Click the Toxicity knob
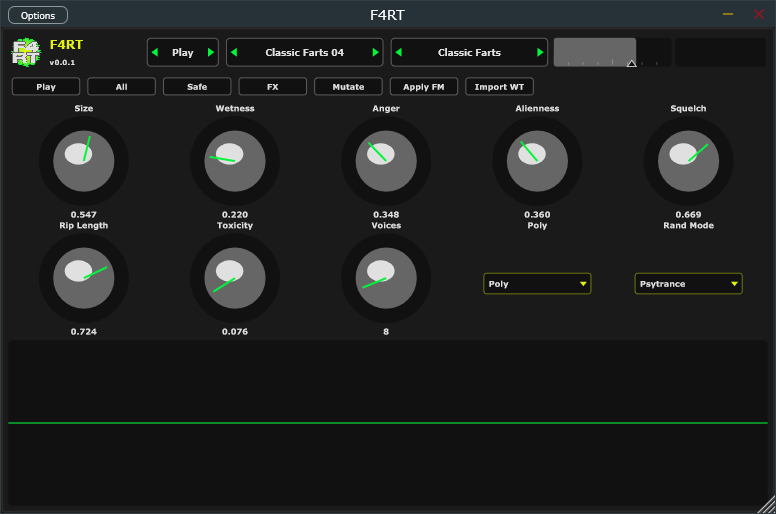This screenshot has width=776, height=514. coord(235,278)
